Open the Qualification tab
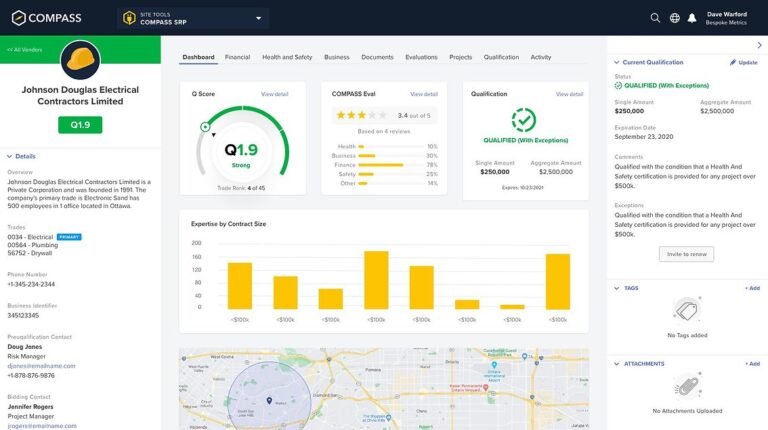Image resolution: width=768 pixels, height=430 pixels. point(501,57)
